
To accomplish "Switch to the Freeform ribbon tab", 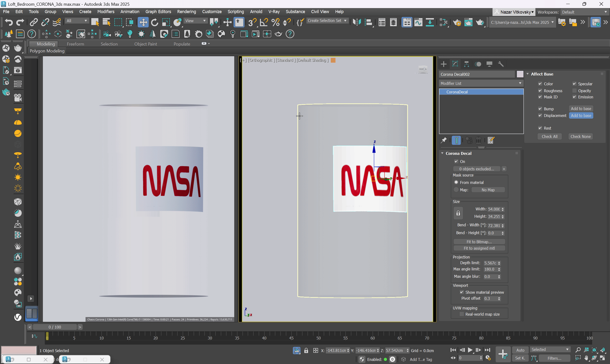I will (75, 44).
